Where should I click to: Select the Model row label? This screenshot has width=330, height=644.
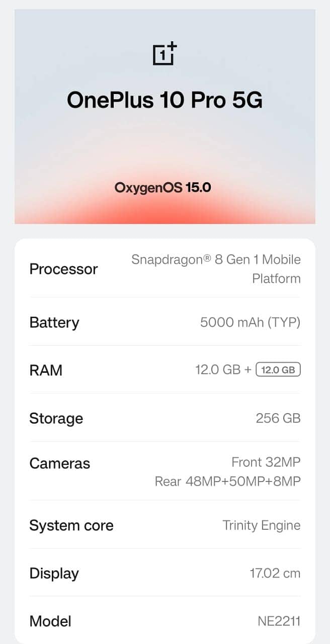click(x=50, y=621)
